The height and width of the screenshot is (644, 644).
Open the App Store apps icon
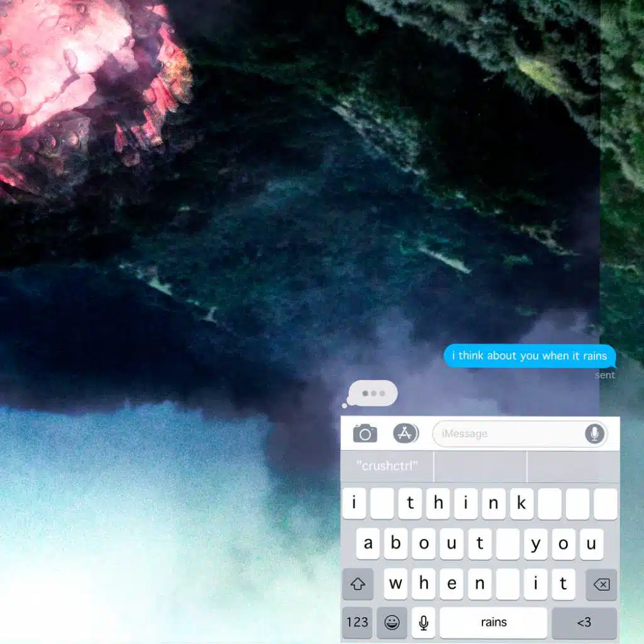406,433
